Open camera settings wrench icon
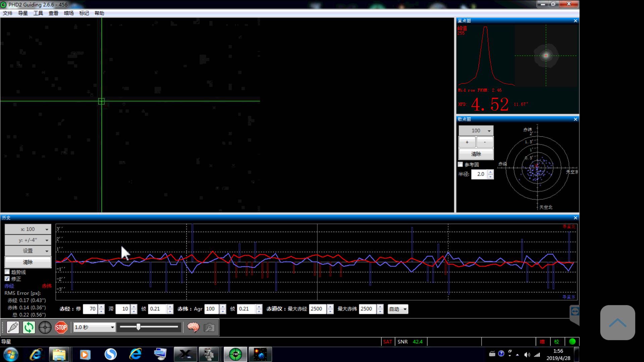The image size is (644, 362). coord(209,327)
